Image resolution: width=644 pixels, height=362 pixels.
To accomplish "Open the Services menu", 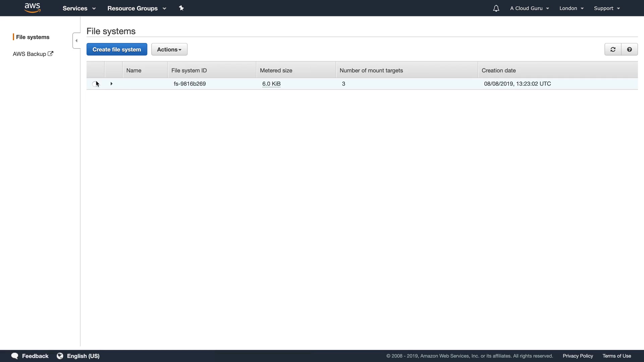I will [x=79, y=8].
